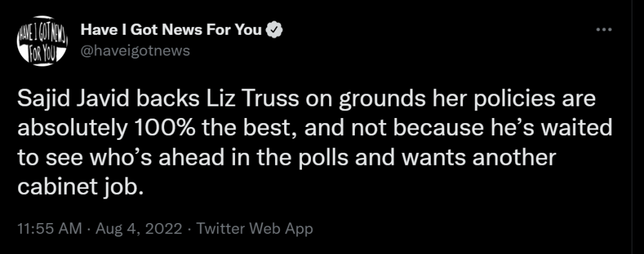
Task: Open the three-dot more options menu
Action: 604,30
